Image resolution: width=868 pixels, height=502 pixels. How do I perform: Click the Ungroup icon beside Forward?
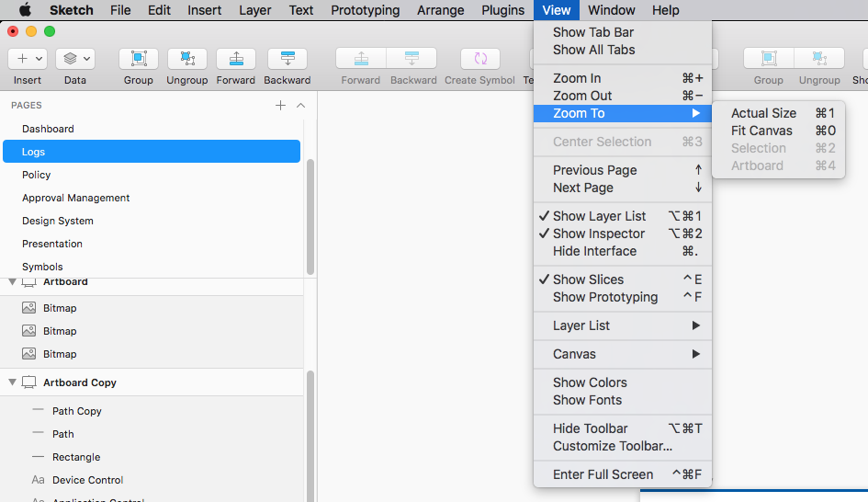[187, 58]
